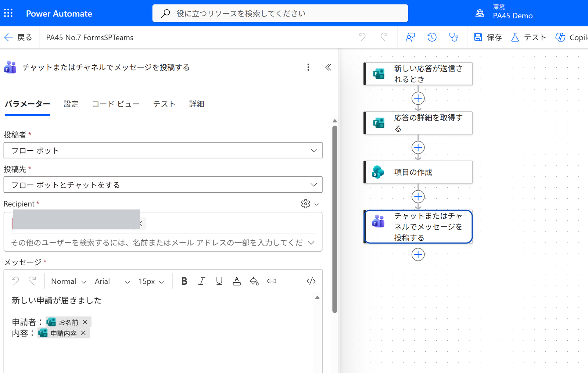
Task: Open the PA45 Demo environment selector
Action: [512, 12]
